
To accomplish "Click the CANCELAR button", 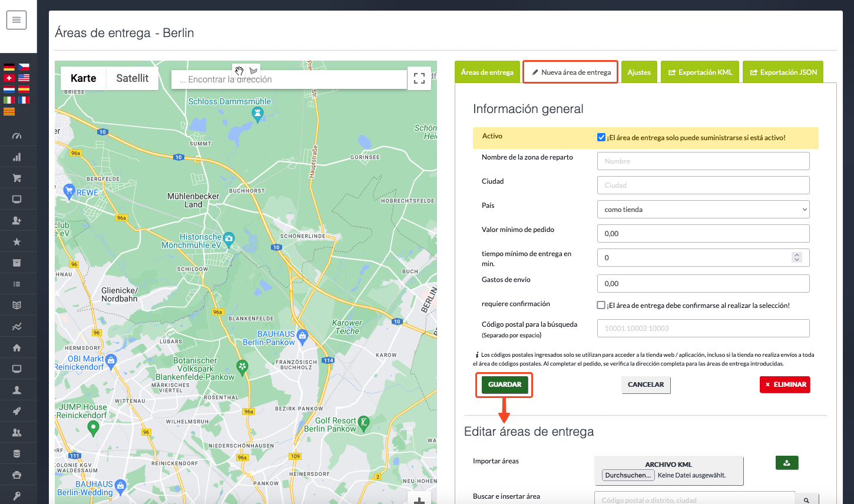I will point(646,384).
